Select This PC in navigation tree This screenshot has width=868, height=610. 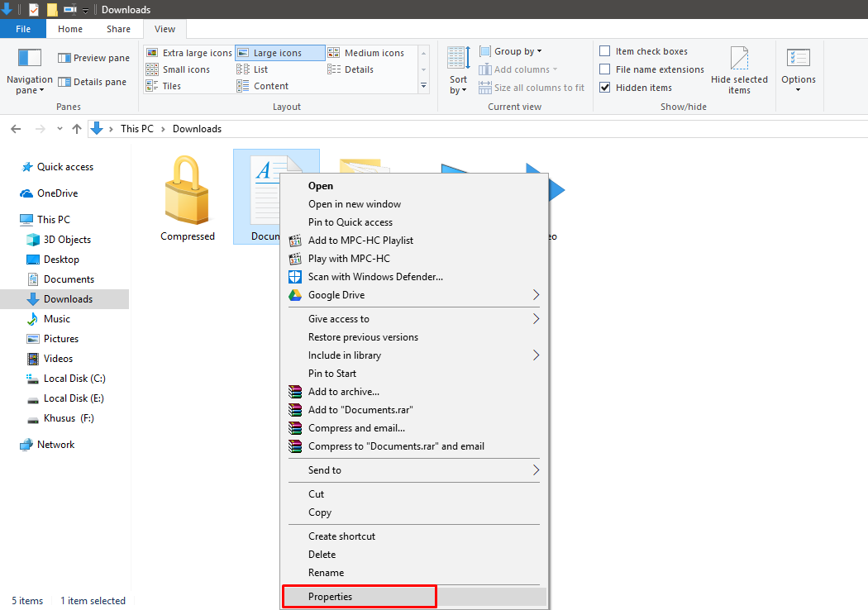click(x=53, y=219)
